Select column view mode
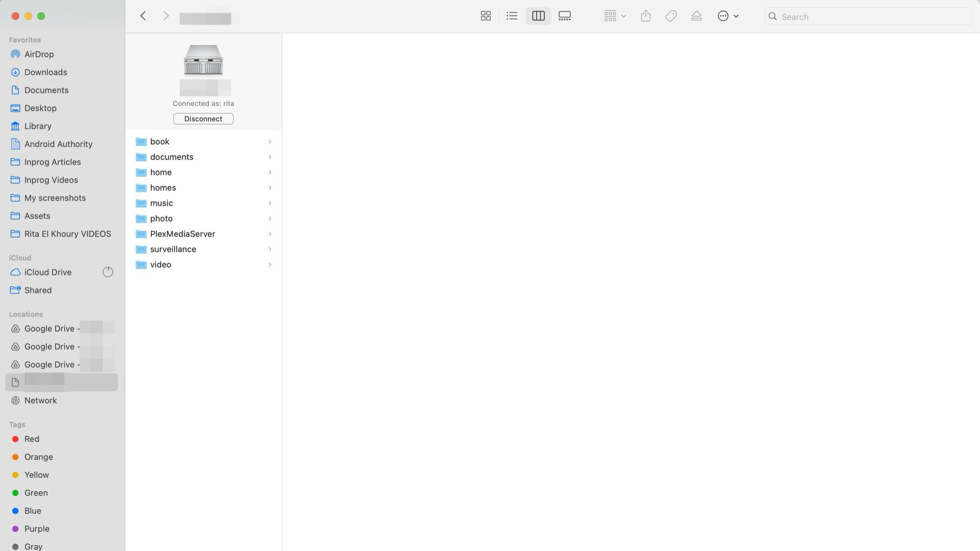Image resolution: width=980 pixels, height=551 pixels. pos(538,16)
